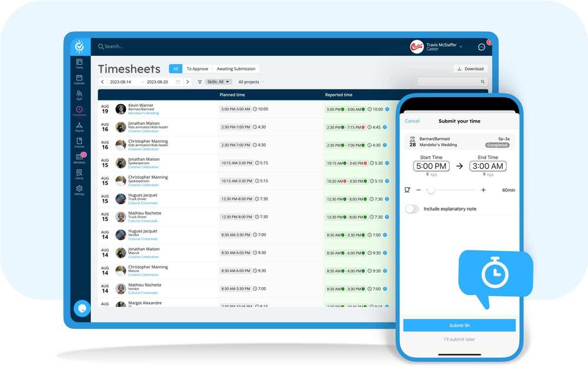Open the Calendar page from the sidebar
Image resolution: width=588 pixels, height=369 pixels.
79,79
